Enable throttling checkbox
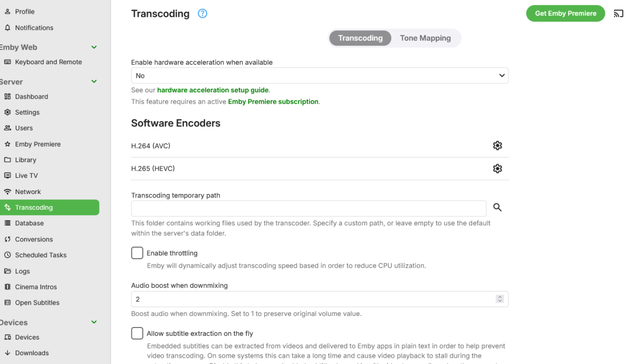This screenshot has height=364, width=626. click(x=137, y=253)
